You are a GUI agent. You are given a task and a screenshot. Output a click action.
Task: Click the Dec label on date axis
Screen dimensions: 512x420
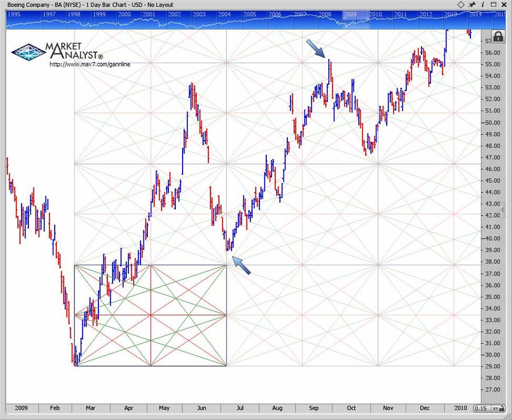424,408
